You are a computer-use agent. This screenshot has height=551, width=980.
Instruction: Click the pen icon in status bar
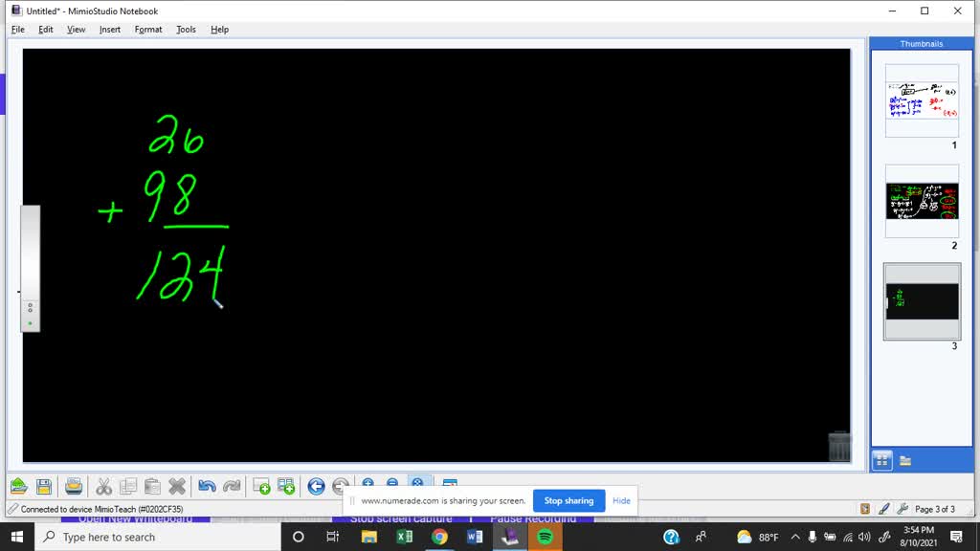[x=883, y=509]
